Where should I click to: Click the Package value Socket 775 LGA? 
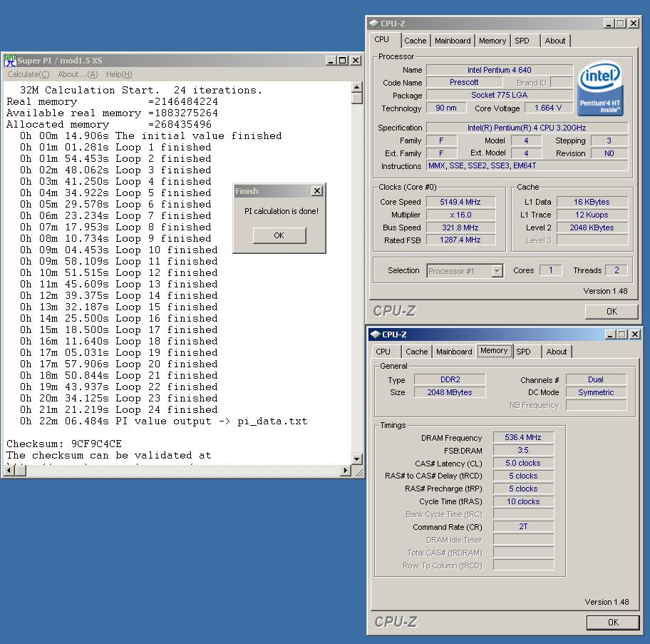(x=500, y=95)
